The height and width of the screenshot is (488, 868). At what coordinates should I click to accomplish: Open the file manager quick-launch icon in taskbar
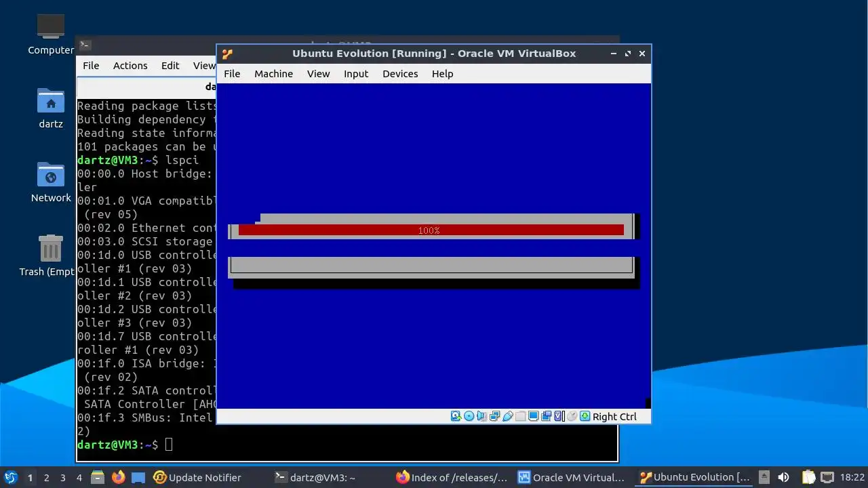click(97, 477)
